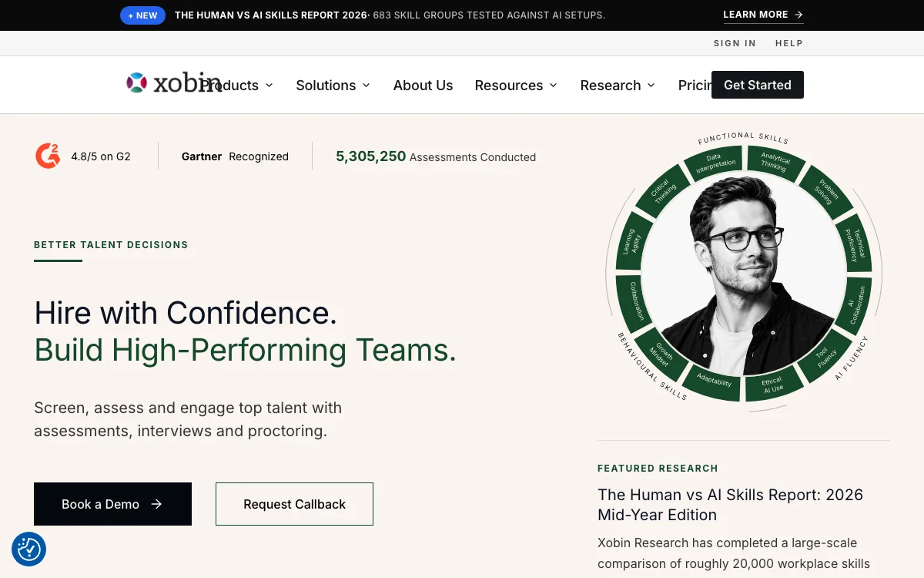Select the Ethical AI Use segment

(772, 385)
